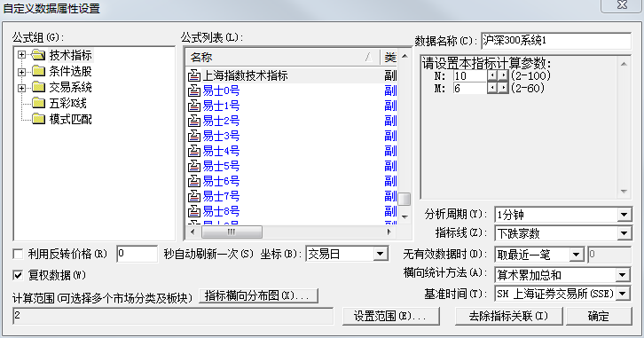Viewport: 644px width, 338px height.
Task: Click the 上海指数技术指标 formula icon
Action: tap(194, 75)
